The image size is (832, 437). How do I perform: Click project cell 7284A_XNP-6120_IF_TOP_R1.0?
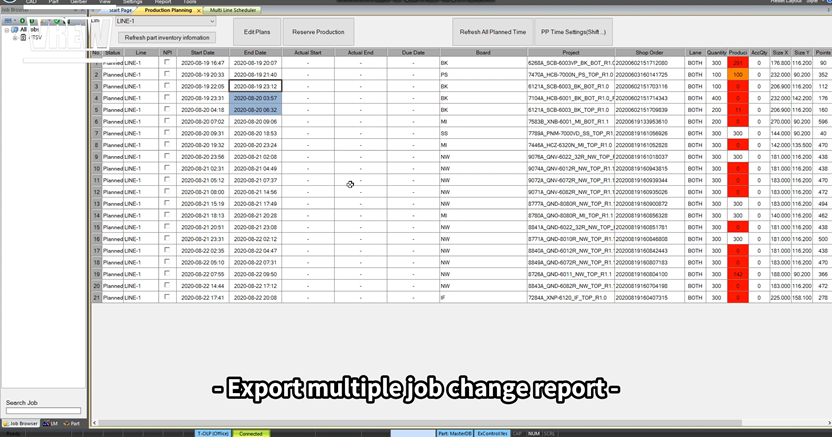(x=571, y=298)
